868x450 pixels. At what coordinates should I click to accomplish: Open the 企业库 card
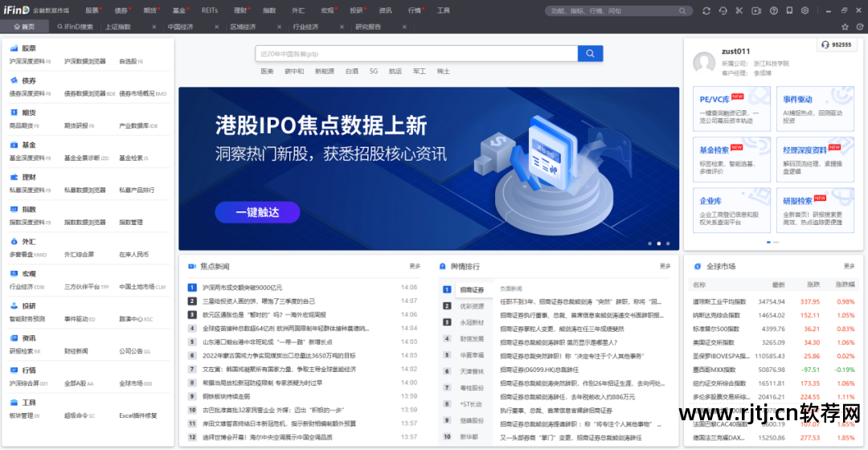click(x=732, y=211)
